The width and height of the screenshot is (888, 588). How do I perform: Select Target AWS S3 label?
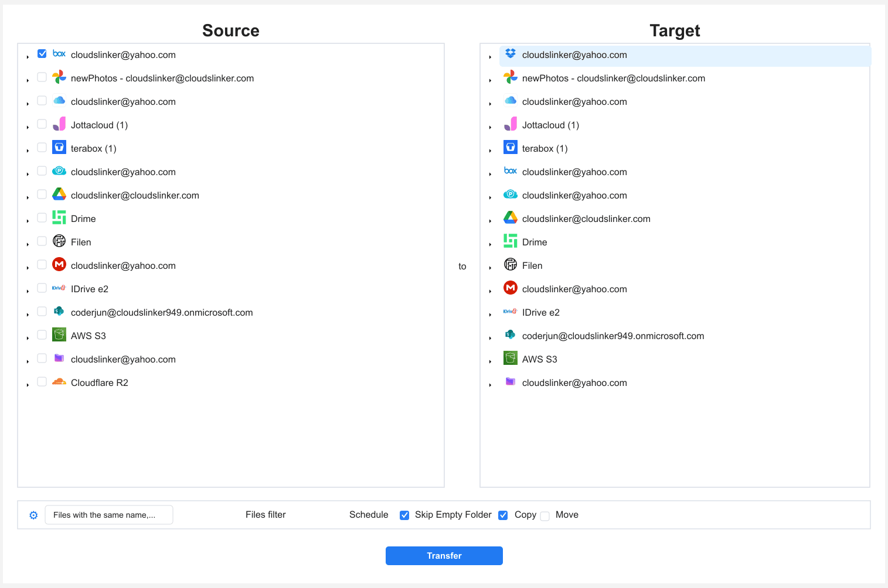point(540,359)
